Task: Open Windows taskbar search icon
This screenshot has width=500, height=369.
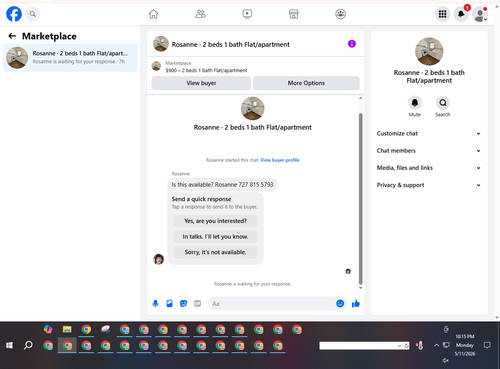Action: pos(28,345)
